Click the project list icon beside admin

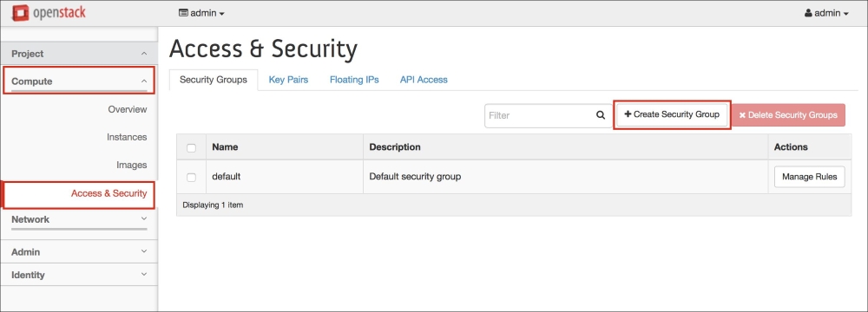(x=183, y=13)
